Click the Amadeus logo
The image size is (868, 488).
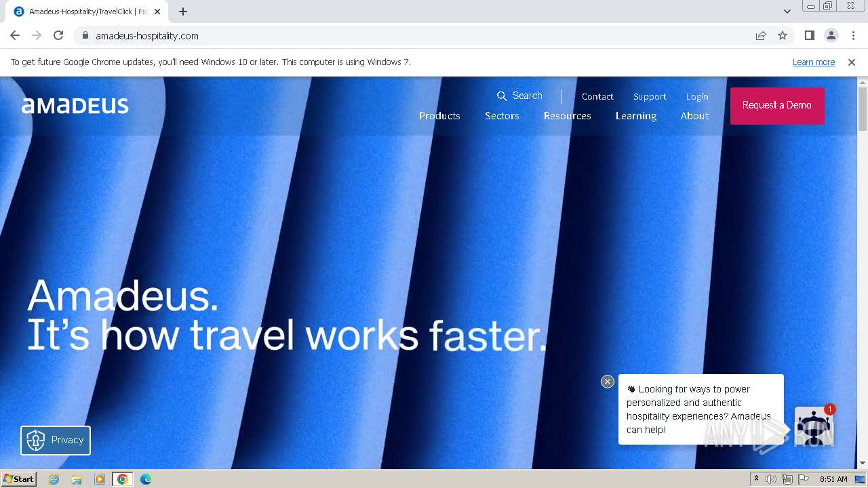coord(75,106)
